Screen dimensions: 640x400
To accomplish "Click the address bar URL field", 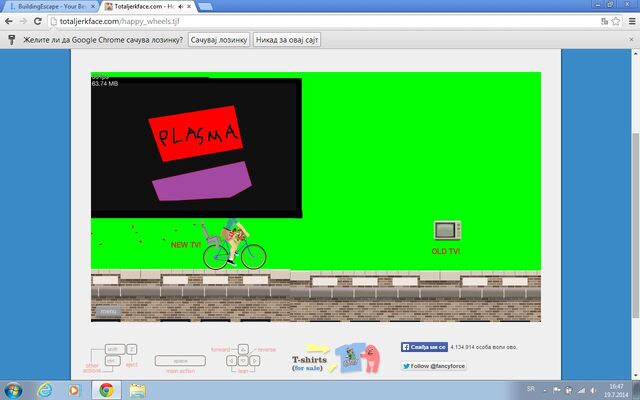I will pos(327,21).
